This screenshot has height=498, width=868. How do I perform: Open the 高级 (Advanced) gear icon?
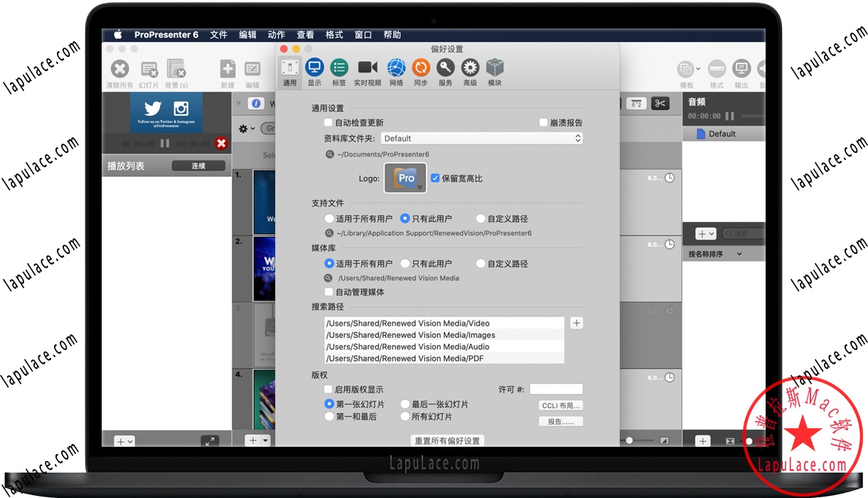pyautogui.click(x=470, y=68)
